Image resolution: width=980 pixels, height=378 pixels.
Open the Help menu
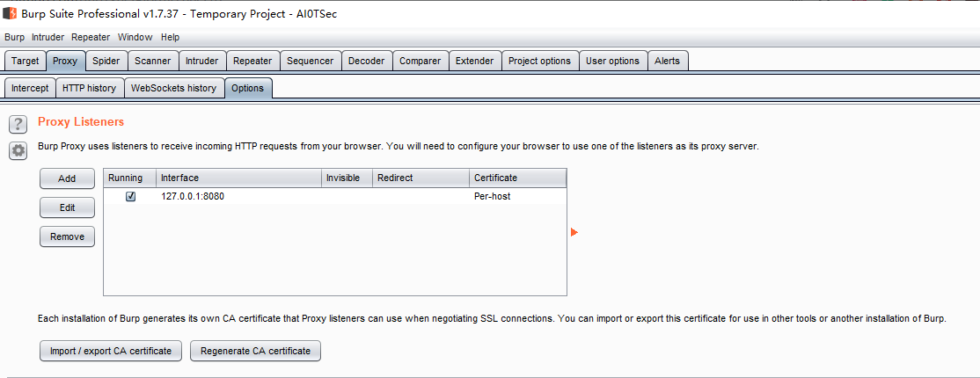[x=170, y=37]
